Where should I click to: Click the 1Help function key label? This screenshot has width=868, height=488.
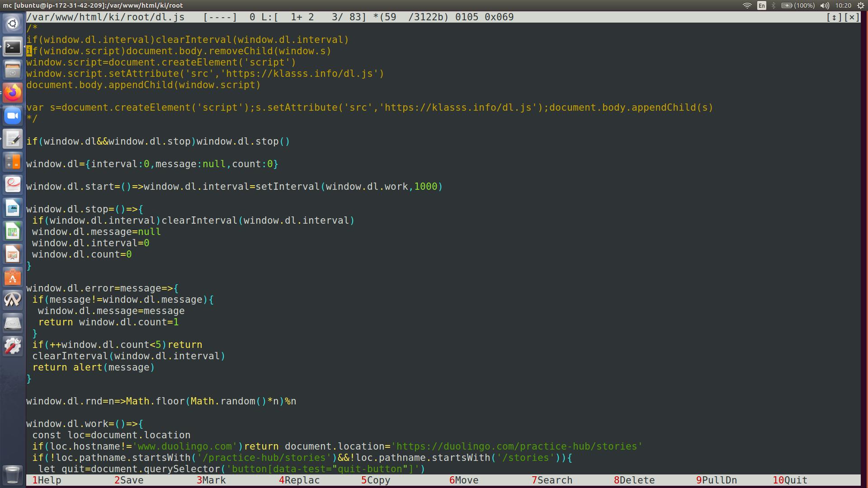click(47, 480)
